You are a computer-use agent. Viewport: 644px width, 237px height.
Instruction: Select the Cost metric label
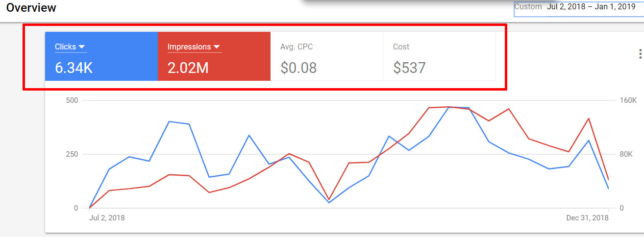tap(401, 47)
